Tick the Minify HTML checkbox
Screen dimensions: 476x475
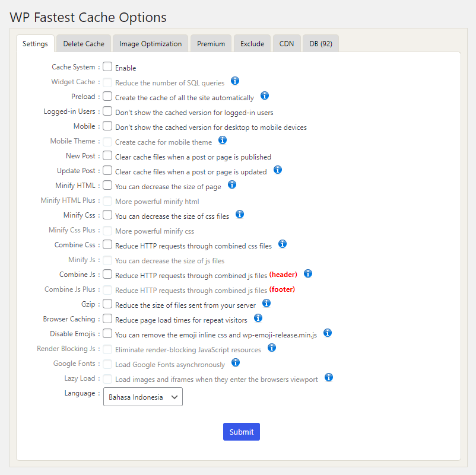click(x=107, y=186)
